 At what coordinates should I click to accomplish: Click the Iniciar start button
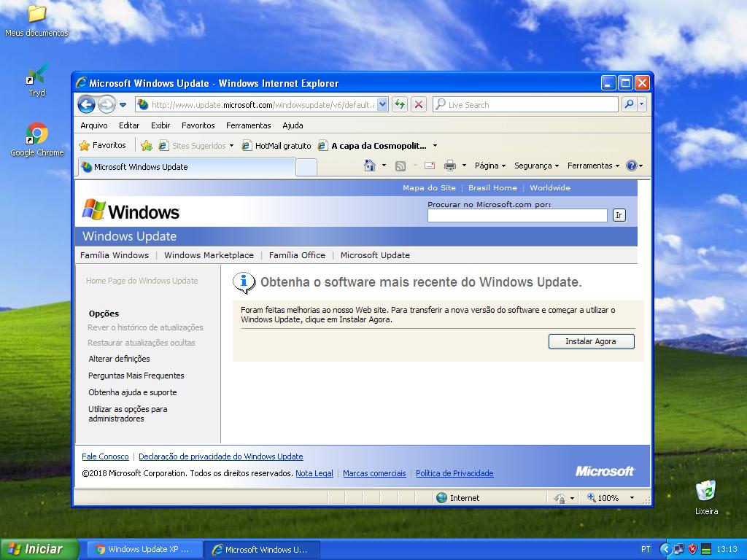coord(39,549)
